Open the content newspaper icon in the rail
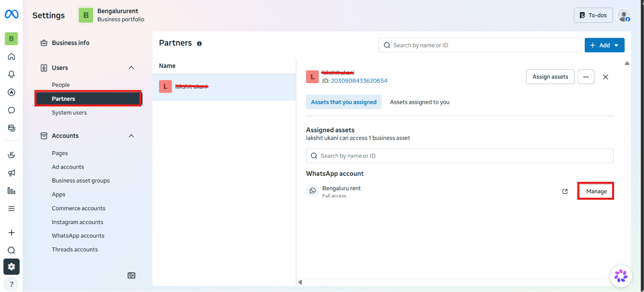 (x=11, y=128)
